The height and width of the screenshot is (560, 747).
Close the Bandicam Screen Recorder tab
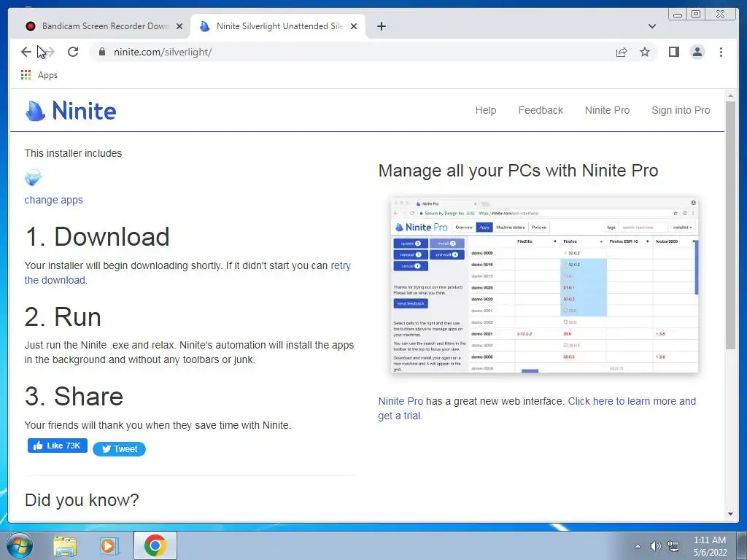(x=179, y=26)
